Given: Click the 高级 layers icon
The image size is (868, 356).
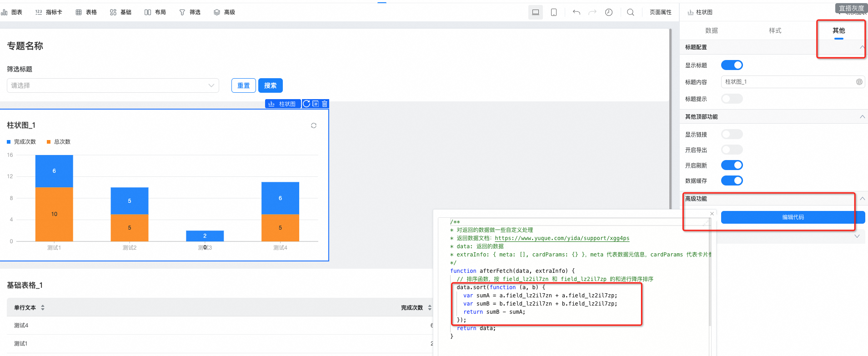Looking at the screenshot, I should [217, 12].
